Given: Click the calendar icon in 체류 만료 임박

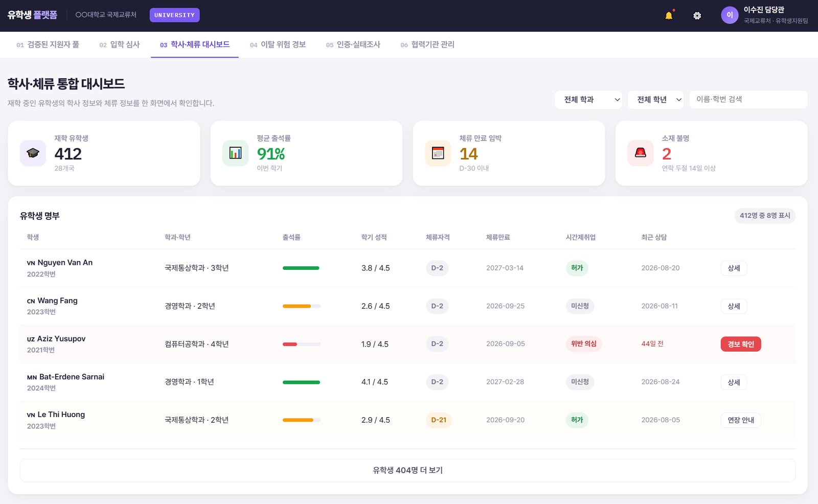Looking at the screenshot, I should point(438,153).
